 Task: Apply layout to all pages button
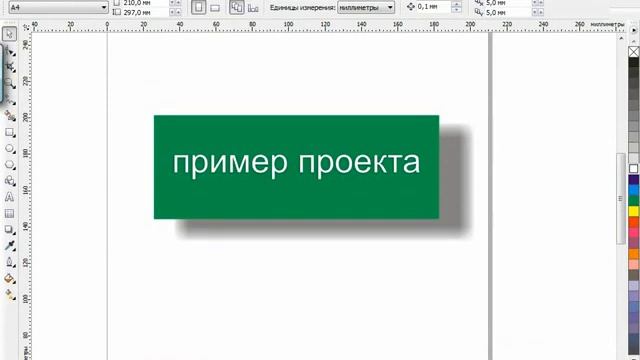coord(237,7)
